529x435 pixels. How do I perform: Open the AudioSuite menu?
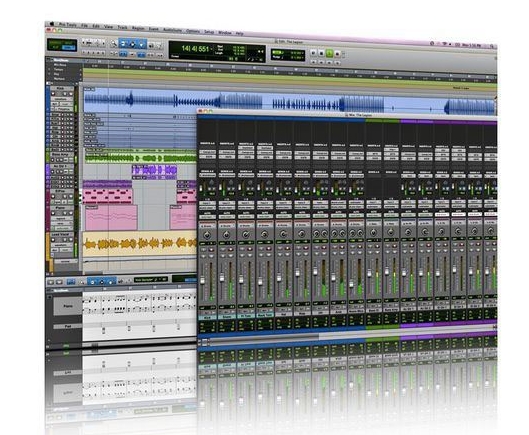click(172, 30)
